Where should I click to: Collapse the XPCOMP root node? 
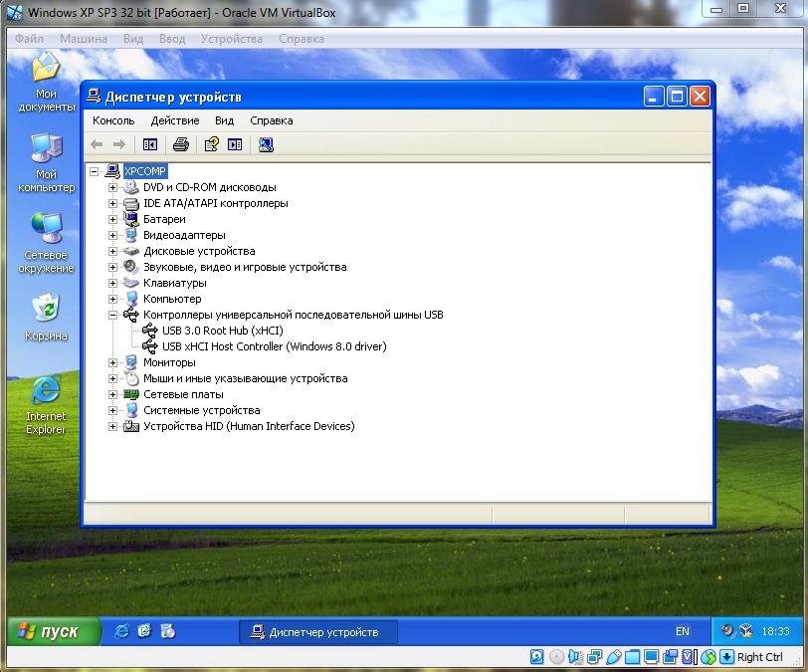pos(95,171)
